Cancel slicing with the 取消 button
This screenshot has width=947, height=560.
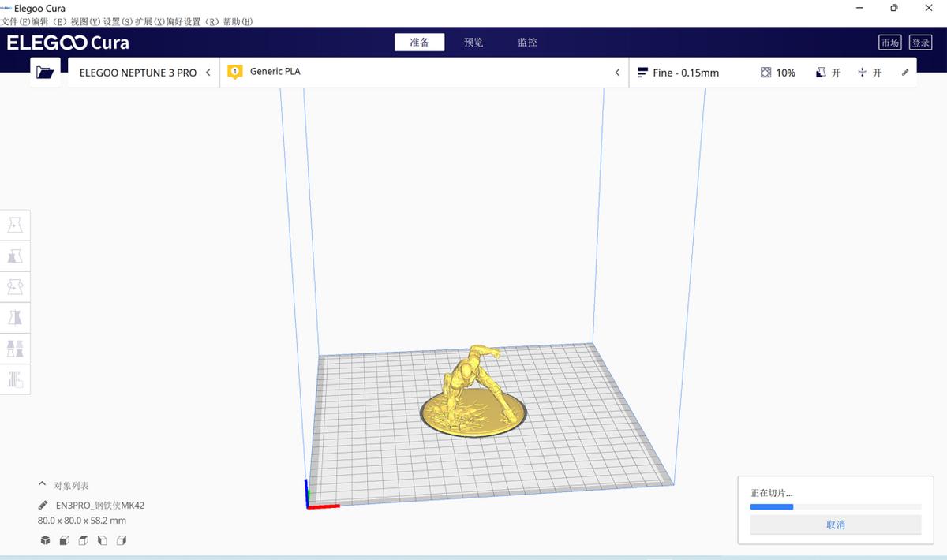pyautogui.click(x=835, y=524)
